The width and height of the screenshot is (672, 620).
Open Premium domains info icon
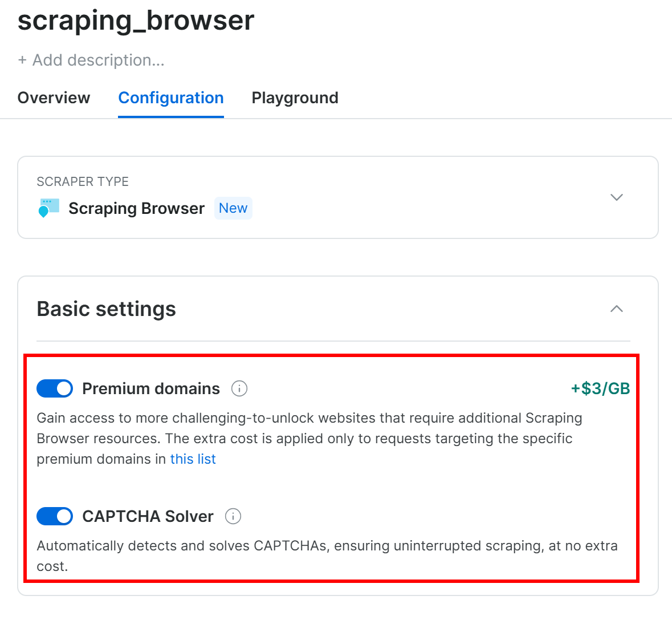pyautogui.click(x=239, y=388)
